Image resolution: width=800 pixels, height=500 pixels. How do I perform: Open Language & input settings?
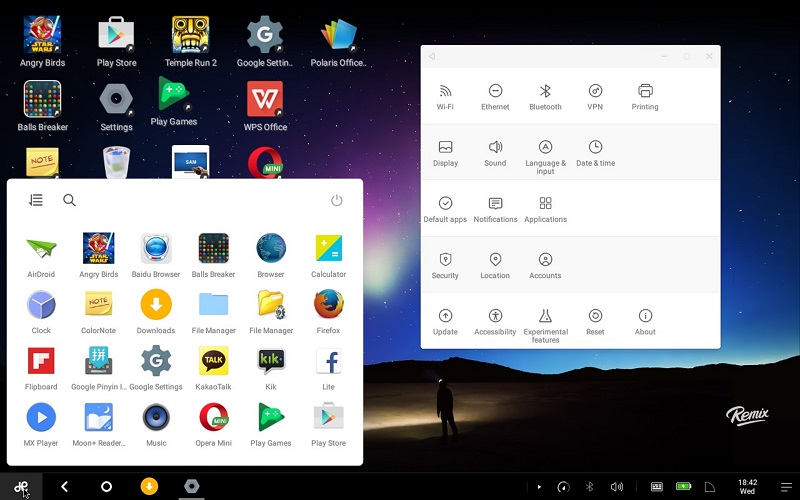[x=545, y=157]
